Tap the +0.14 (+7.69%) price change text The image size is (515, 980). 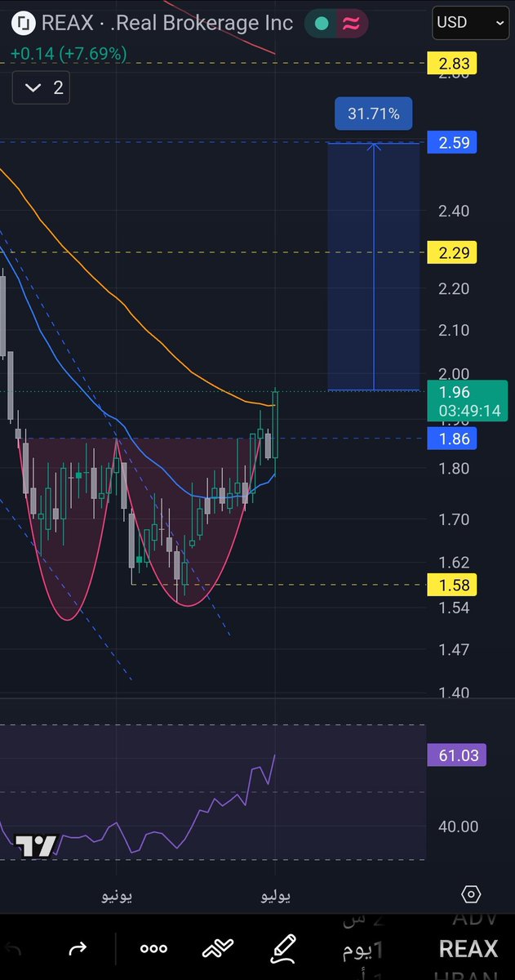click(69, 54)
